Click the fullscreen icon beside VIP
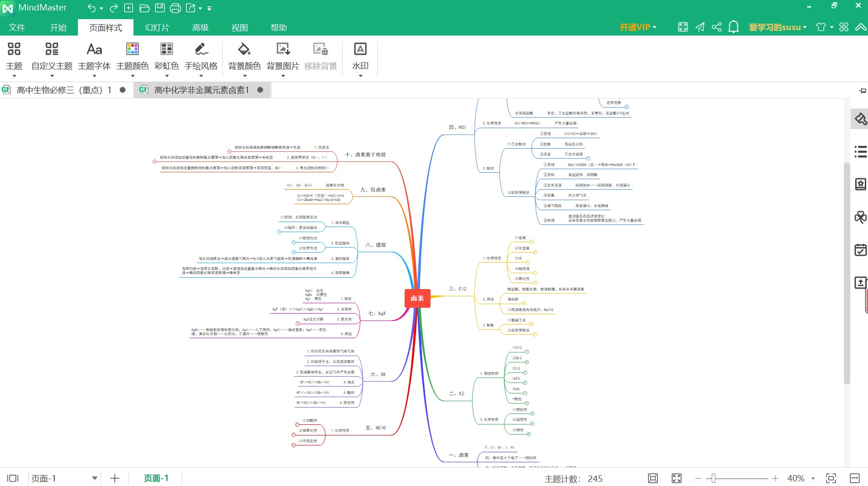 tap(683, 27)
